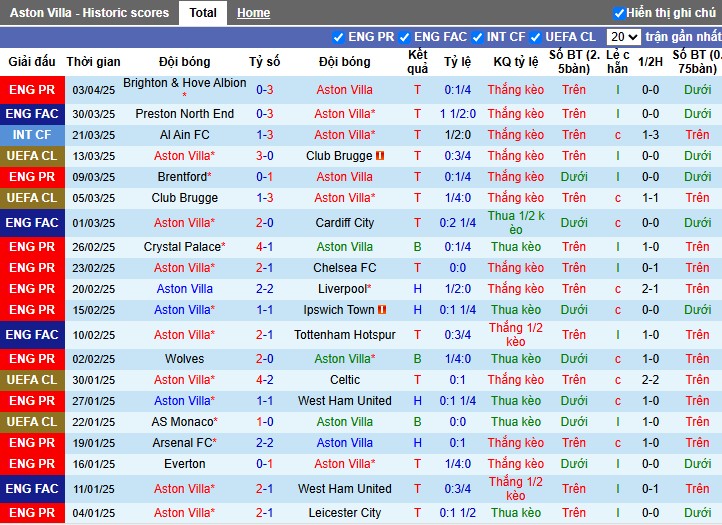This screenshot has width=722, height=525.
Task: Open the Home tab
Action: point(253,13)
